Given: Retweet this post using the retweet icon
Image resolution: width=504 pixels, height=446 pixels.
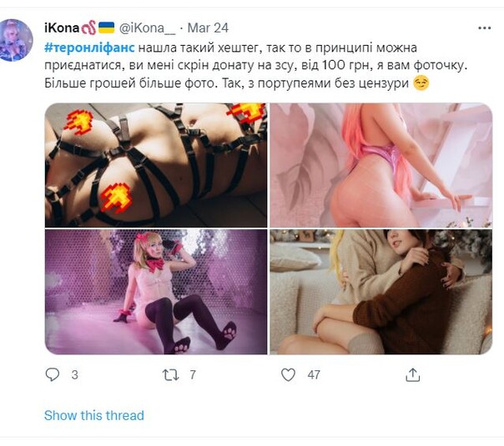Looking at the screenshot, I should 171,374.
